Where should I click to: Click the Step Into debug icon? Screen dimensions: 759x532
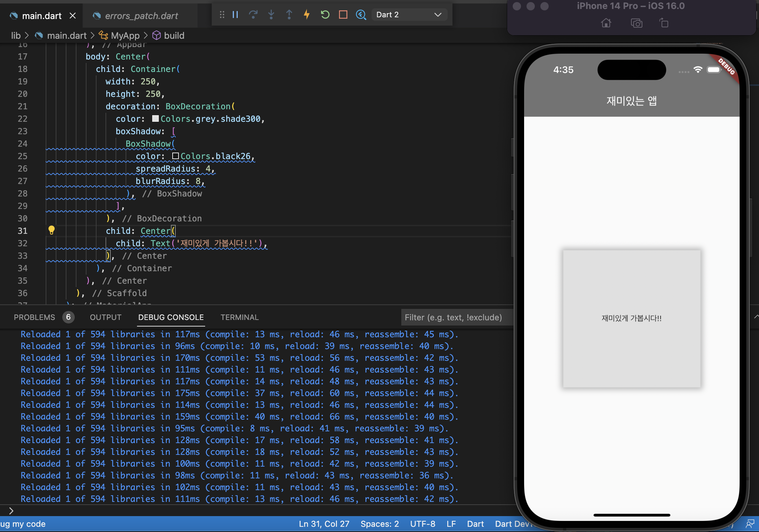click(271, 15)
